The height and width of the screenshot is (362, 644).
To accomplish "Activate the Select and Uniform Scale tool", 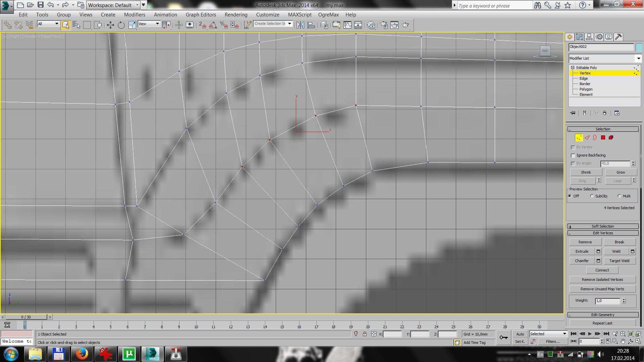I will pyautogui.click(x=132, y=25).
